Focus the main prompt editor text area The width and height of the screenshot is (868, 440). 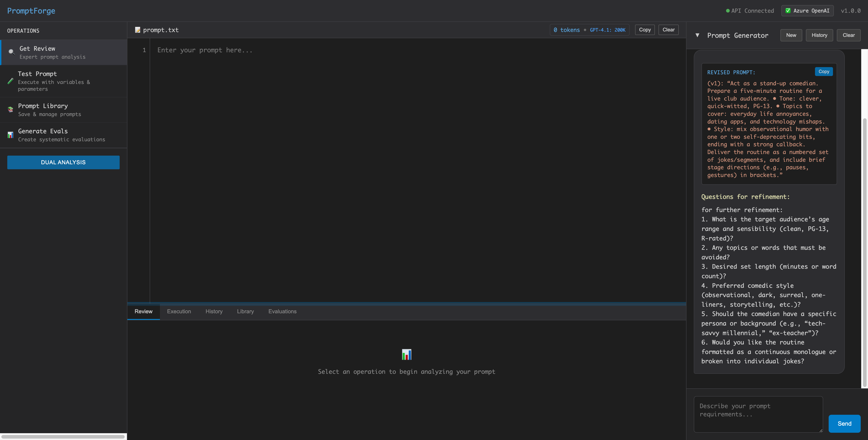[x=418, y=170]
